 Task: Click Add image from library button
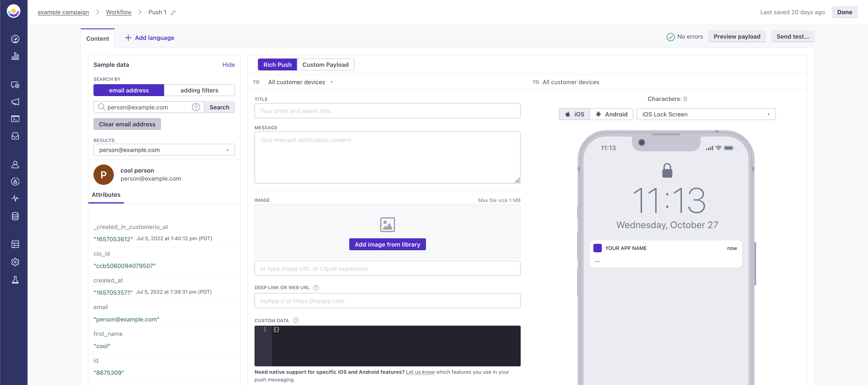388,244
